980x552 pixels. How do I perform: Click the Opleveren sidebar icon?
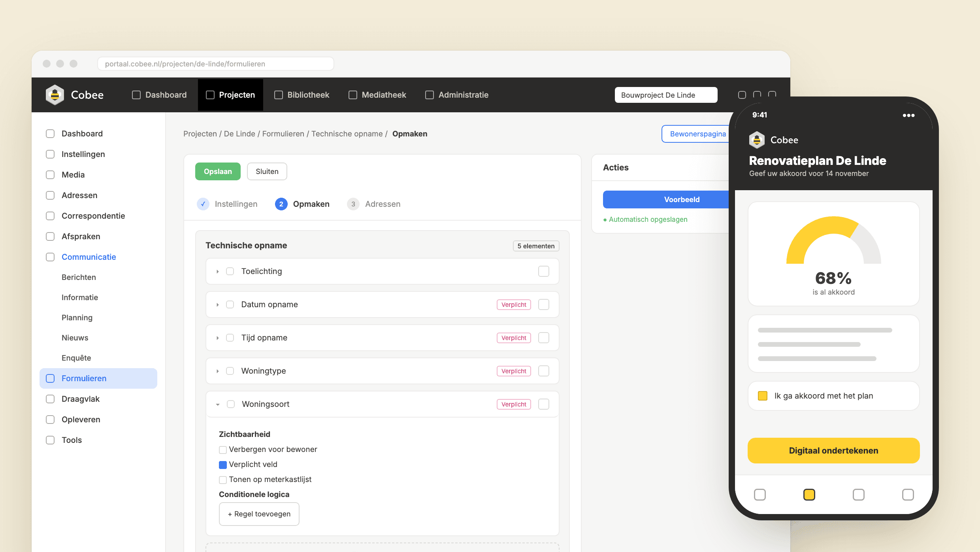pos(50,420)
